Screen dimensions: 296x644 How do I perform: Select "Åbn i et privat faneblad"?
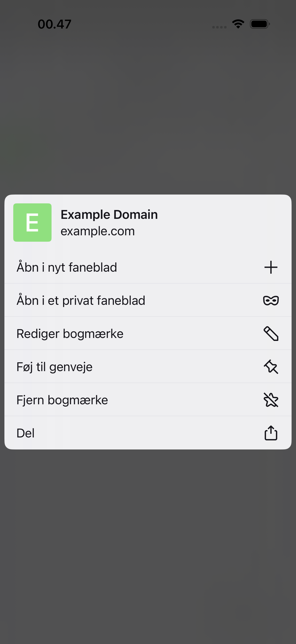click(x=148, y=300)
